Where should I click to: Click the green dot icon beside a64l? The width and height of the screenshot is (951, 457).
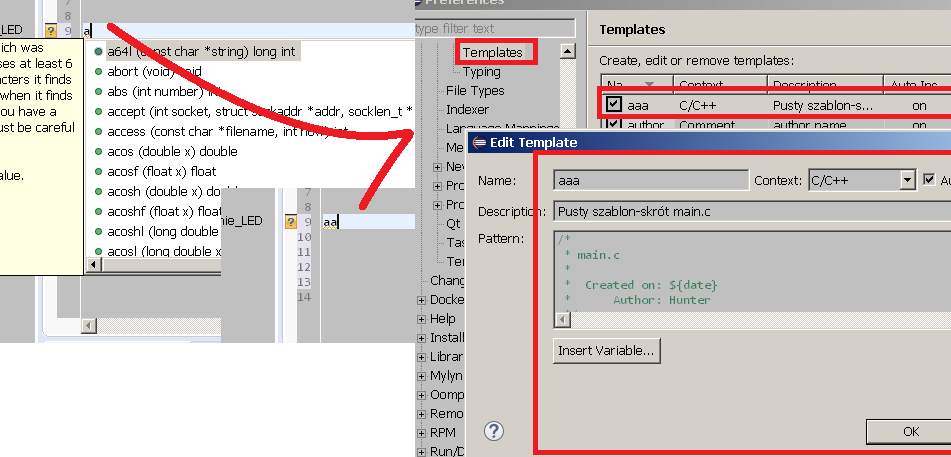tap(98, 52)
